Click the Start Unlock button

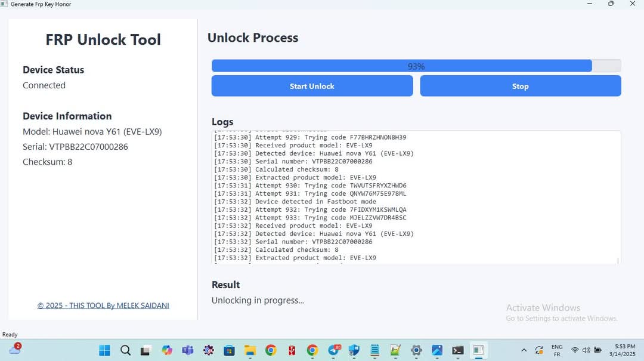[x=312, y=86]
